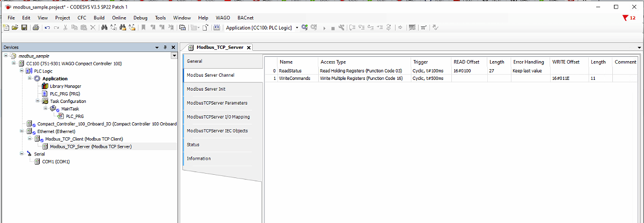This screenshot has width=644, height=223.
Task: Select PLC_PRG (PRG) in device tree
Action: 65,93
